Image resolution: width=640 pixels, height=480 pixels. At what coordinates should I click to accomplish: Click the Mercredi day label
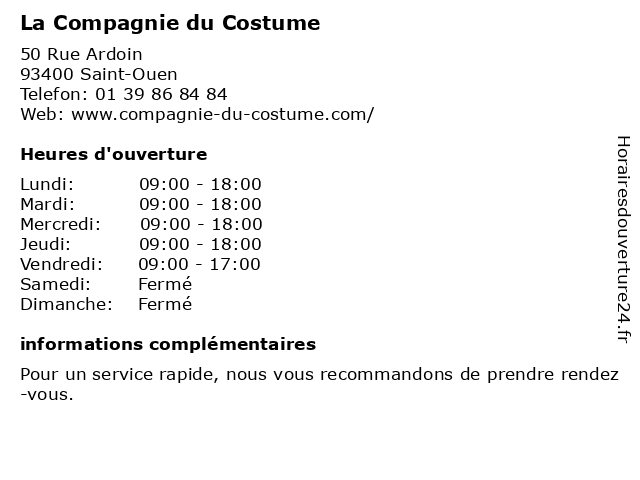tap(60, 224)
